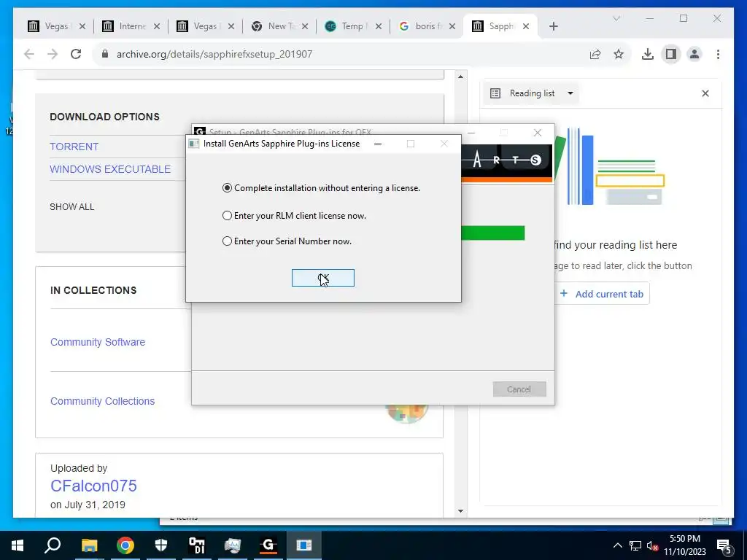Open the muted volume tray icon

(652, 545)
